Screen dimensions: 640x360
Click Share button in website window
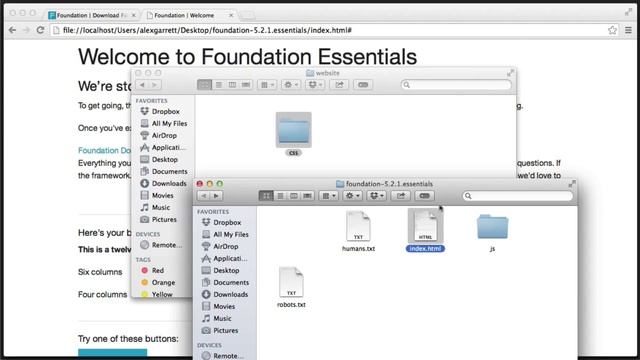(339, 84)
